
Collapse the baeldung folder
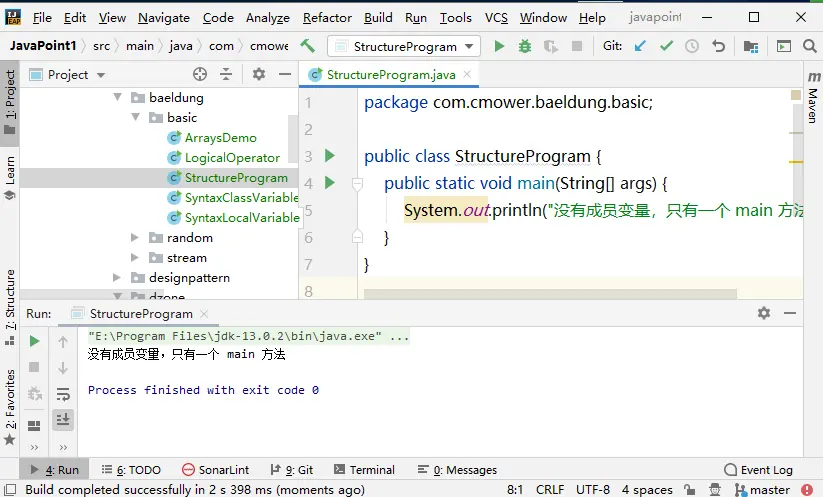pyautogui.click(x=118, y=97)
